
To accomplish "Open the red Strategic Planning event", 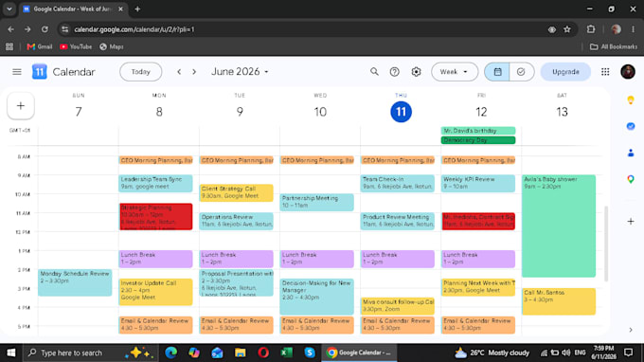I will pyautogui.click(x=155, y=217).
